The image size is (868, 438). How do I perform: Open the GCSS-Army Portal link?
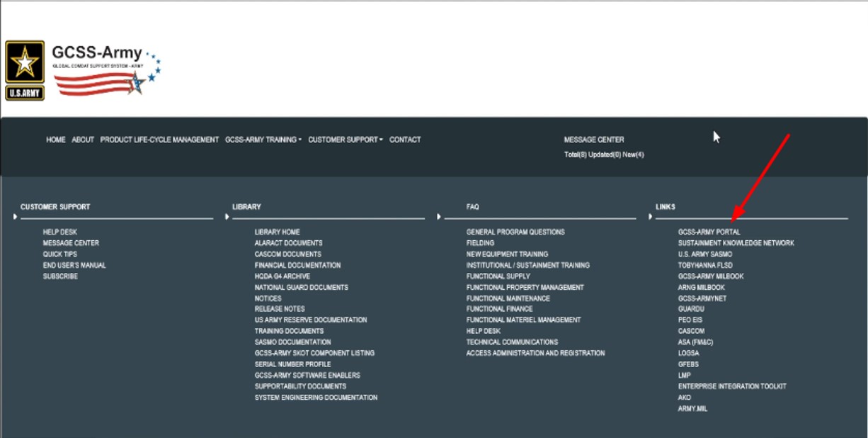709,232
